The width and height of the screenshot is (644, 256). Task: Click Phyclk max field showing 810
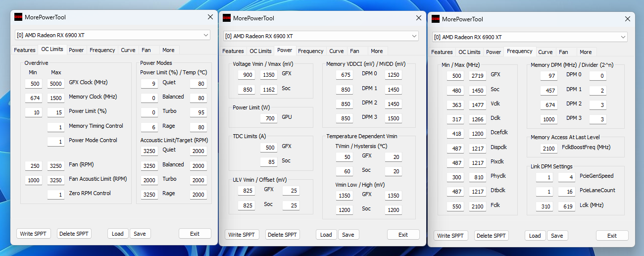(x=478, y=177)
